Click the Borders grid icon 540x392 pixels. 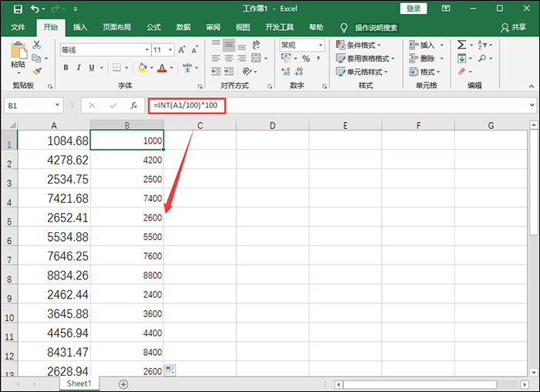pyautogui.click(x=116, y=67)
